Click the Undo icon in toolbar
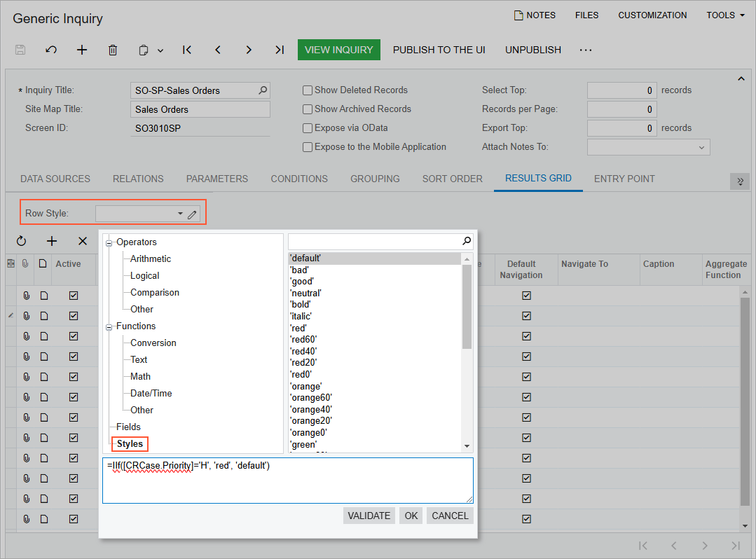 pos(51,50)
